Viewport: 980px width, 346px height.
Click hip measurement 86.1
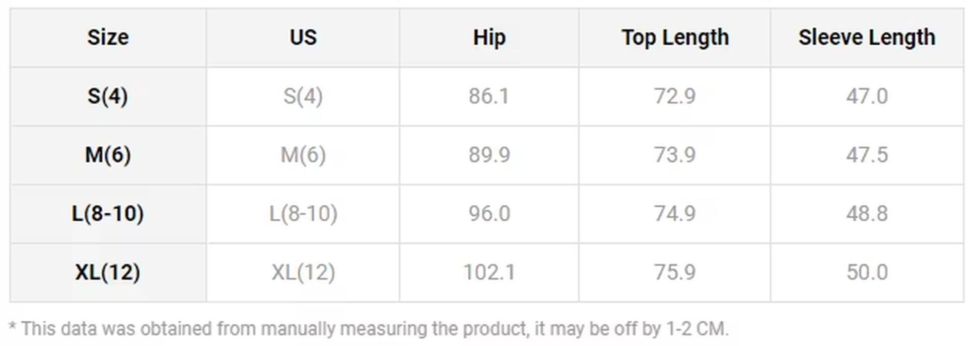[x=489, y=96]
